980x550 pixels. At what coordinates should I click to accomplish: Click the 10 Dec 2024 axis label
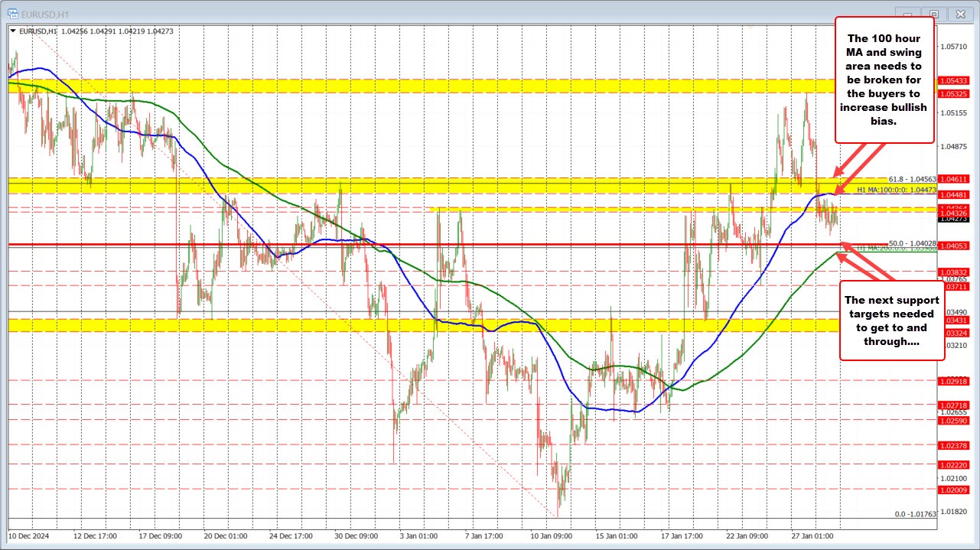[29, 536]
